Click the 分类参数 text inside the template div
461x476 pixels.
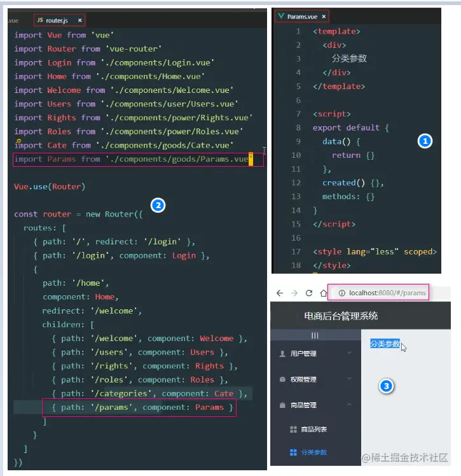click(x=349, y=59)
